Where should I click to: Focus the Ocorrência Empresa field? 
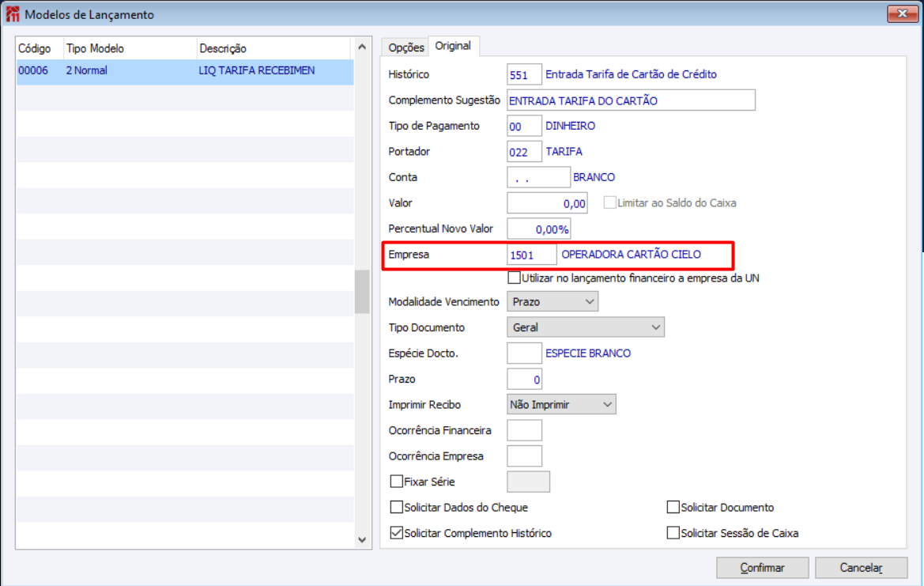524,456
